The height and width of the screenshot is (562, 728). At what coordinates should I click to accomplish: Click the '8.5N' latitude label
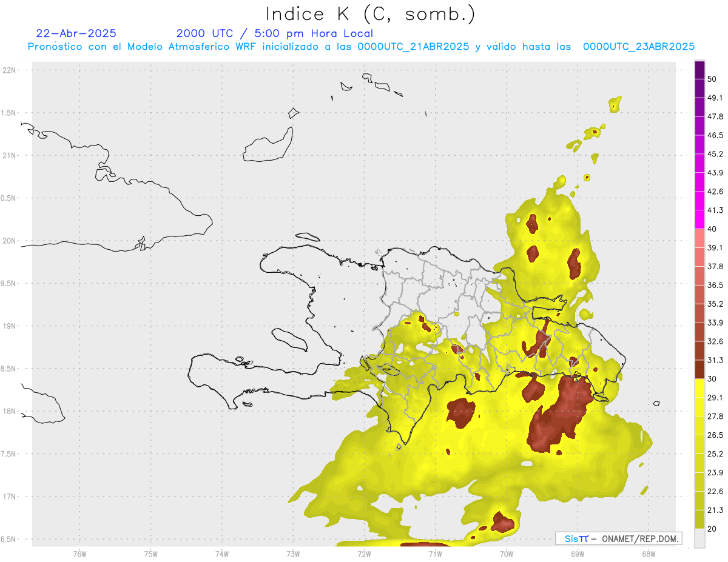tap(9, 369)
